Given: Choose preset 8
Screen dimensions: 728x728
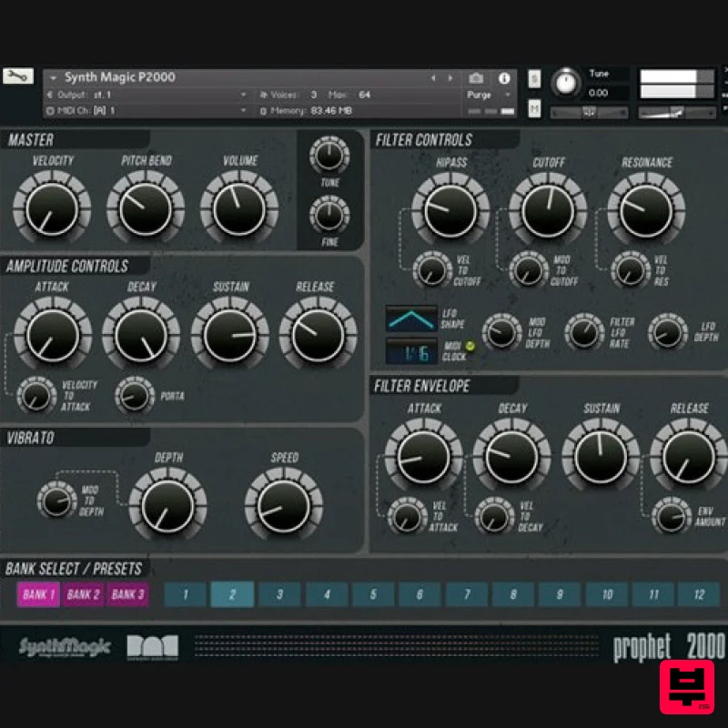Looking at the screenshot, I should tap(513, 594).
